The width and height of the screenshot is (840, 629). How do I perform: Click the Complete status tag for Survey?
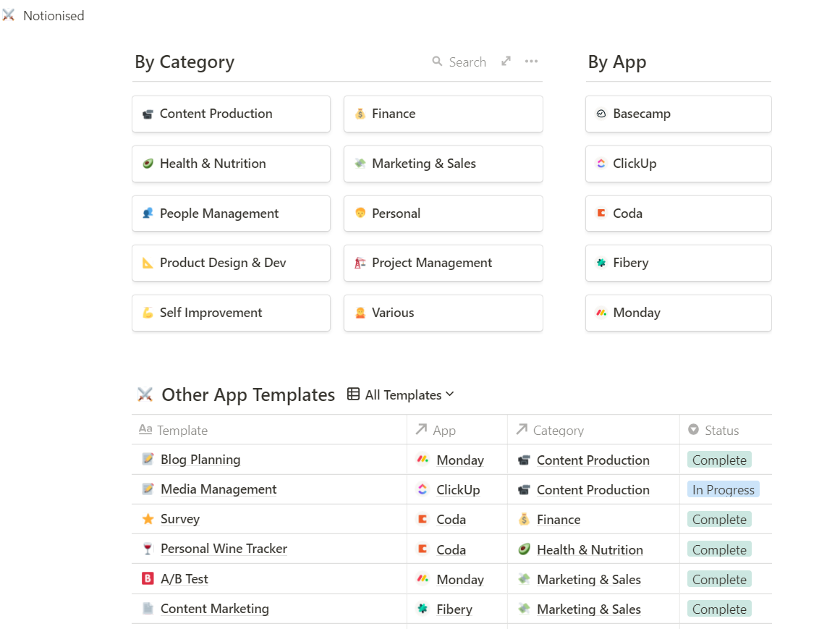(719, 519)
